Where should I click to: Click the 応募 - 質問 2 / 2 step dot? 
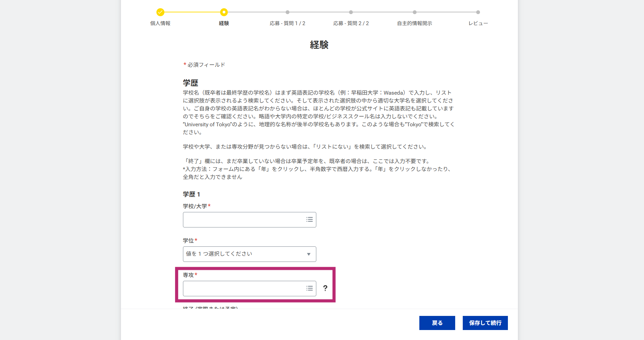tap(351, 12)
